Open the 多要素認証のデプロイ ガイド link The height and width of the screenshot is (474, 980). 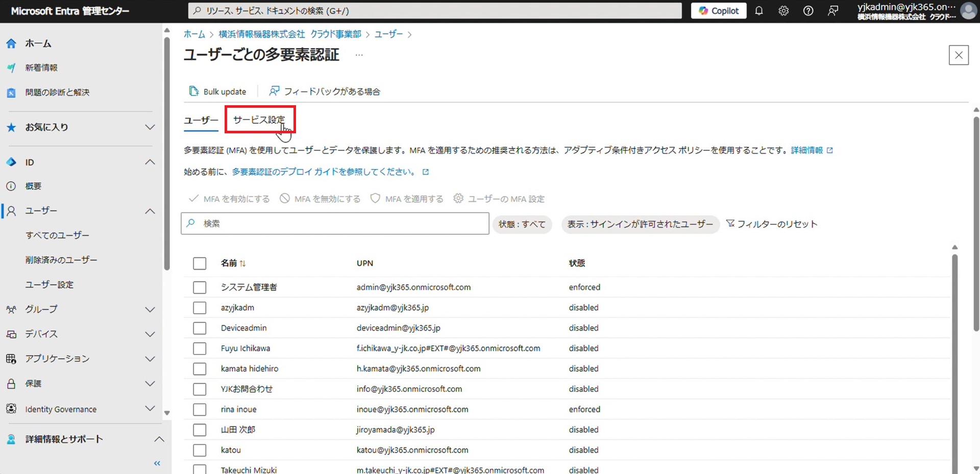[x=324, y=172]
